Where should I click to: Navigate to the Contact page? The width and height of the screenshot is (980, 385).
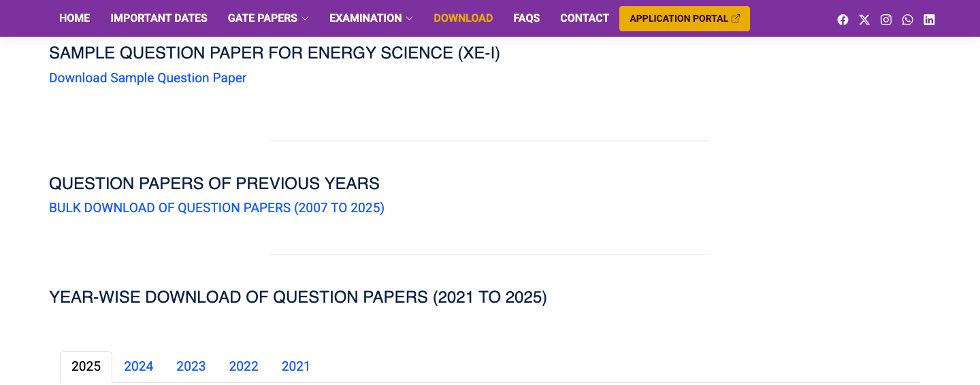585,18
